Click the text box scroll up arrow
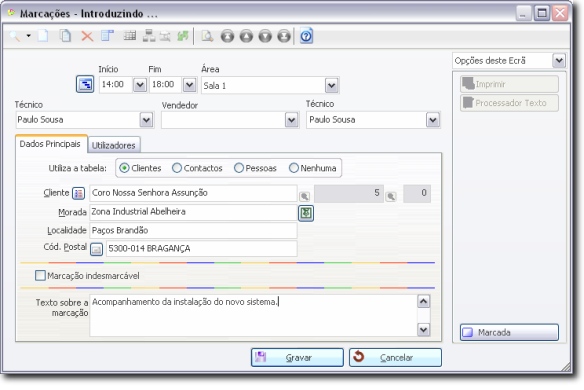The image size is (584, 390). [x=423, y=301]
